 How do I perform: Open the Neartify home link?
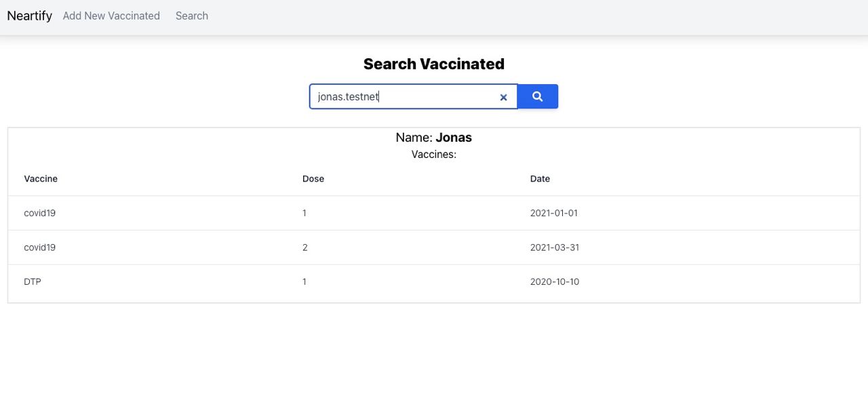(29, 16)
